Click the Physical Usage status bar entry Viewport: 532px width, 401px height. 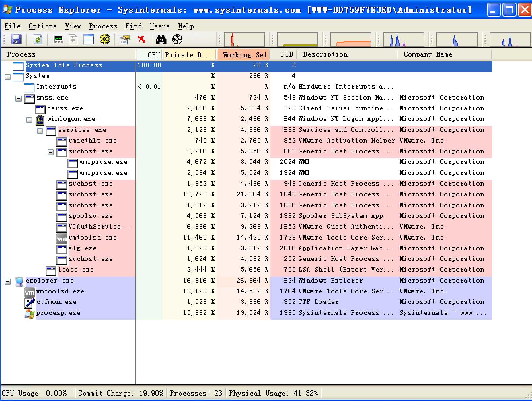point(274,393)
